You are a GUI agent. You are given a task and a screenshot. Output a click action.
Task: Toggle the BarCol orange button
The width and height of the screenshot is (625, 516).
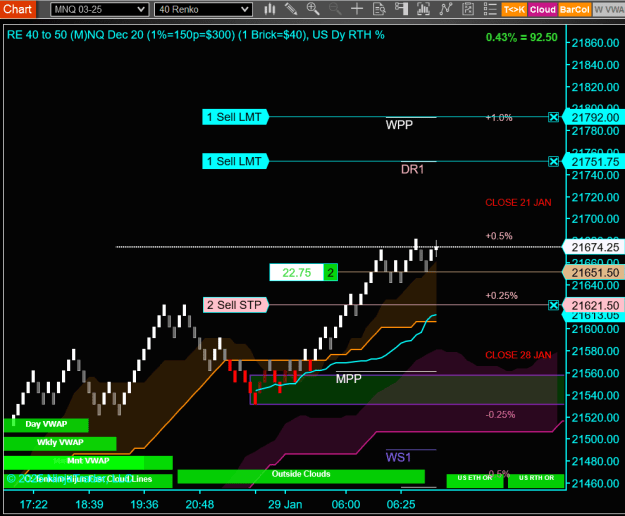point(574,10)
